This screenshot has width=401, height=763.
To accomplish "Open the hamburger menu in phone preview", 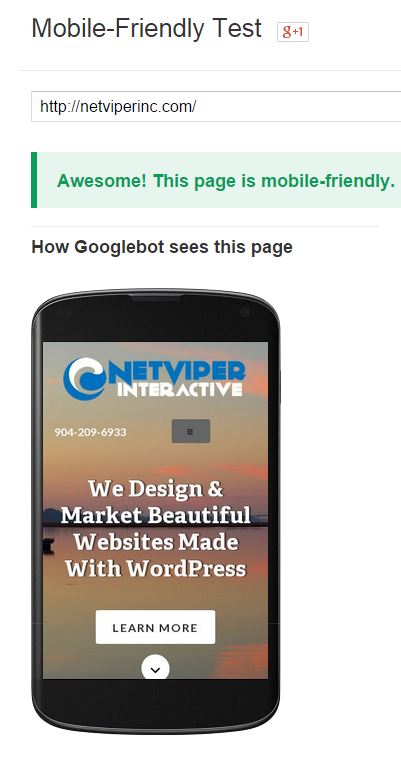I will [x=191, y=431].
